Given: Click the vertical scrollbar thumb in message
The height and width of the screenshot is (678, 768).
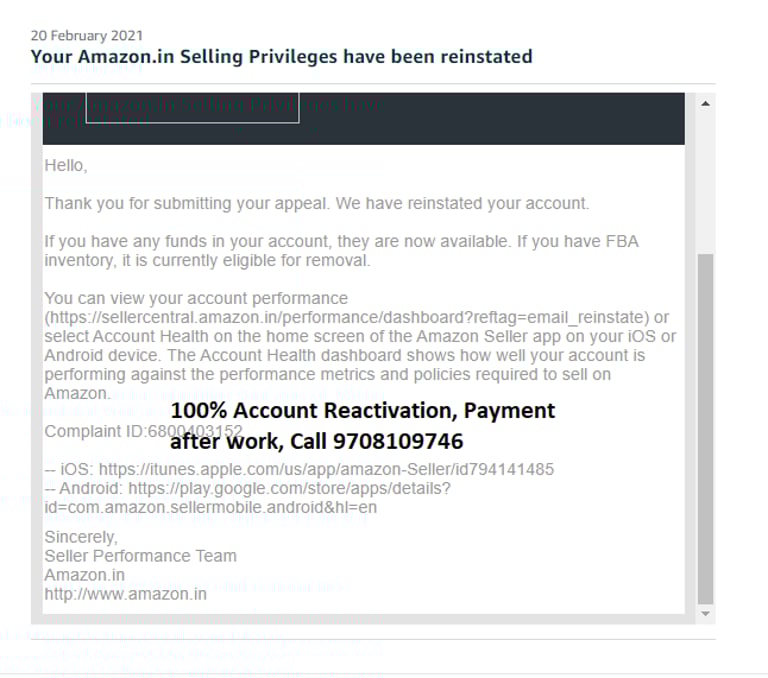Looking at the screenshot, I should pyautogui.click(x=705, y=430).
